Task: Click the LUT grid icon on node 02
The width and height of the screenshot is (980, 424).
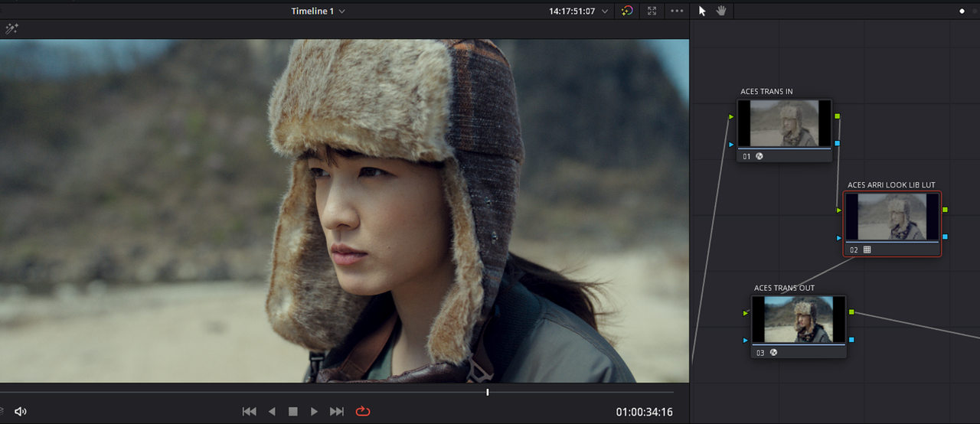Action: point(867,250)
